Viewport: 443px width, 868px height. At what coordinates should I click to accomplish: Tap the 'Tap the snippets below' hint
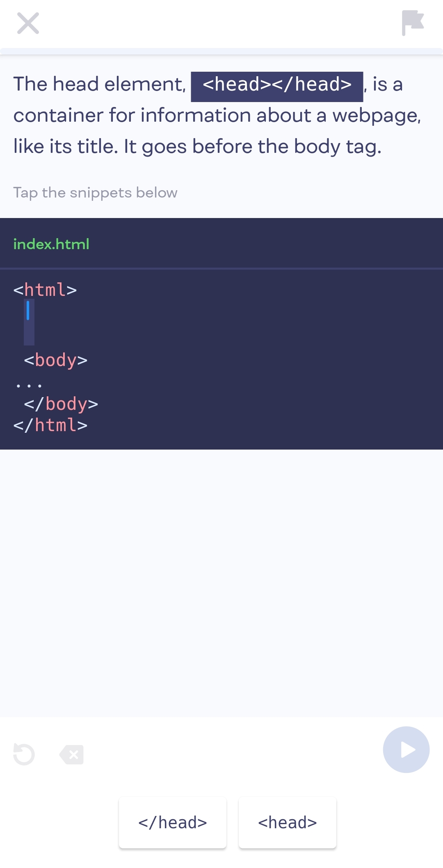95,193
